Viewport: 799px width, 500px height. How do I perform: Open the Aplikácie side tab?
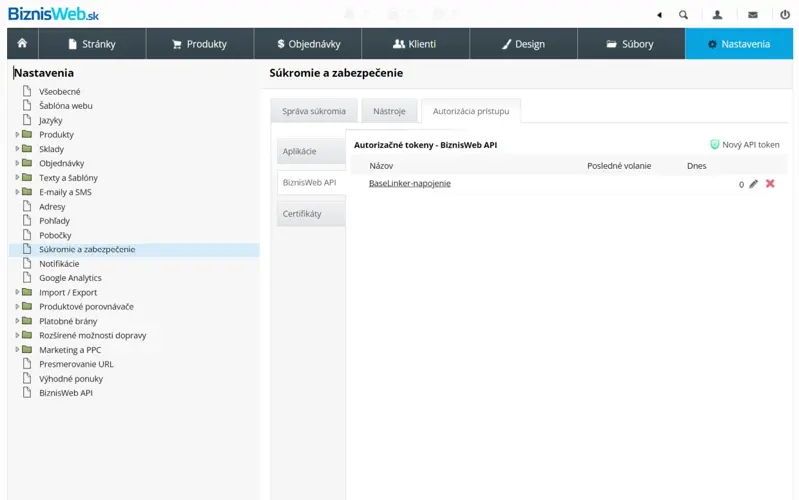[x=311, y=151]
